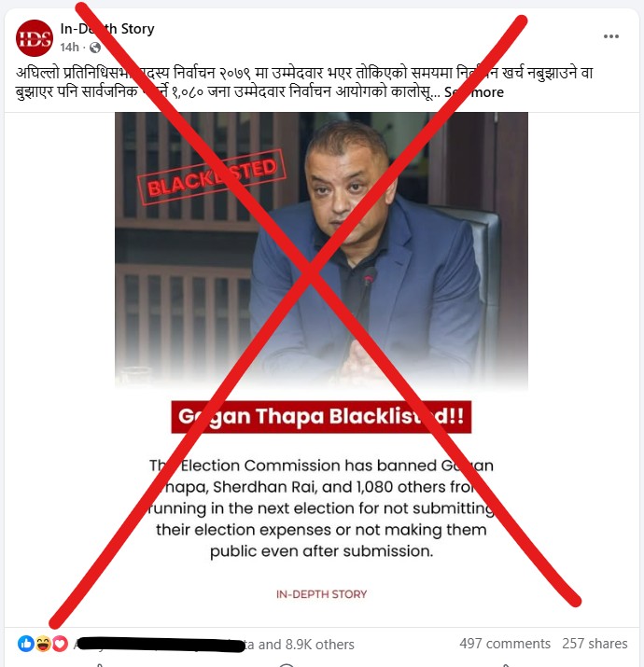Click the blue Like reaction icon
The width and height of the screenshot is (644, 667).
(x=25, y=644)
